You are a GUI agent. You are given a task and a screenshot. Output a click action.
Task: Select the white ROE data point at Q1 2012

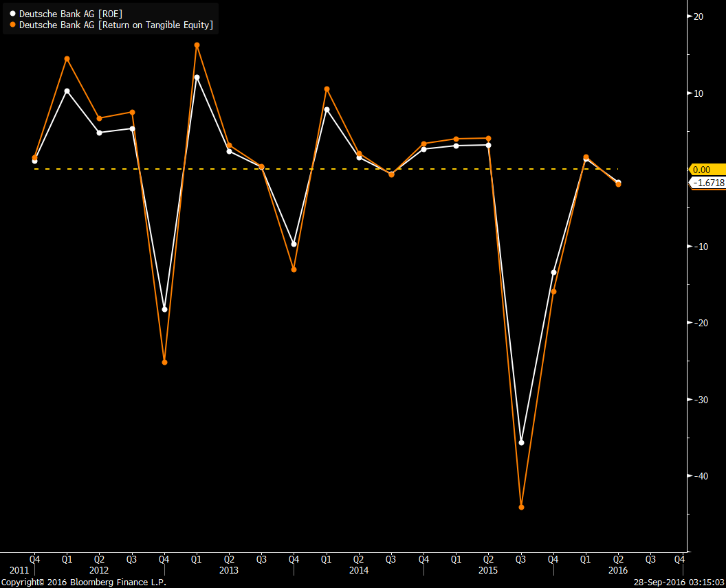(67, 91)
